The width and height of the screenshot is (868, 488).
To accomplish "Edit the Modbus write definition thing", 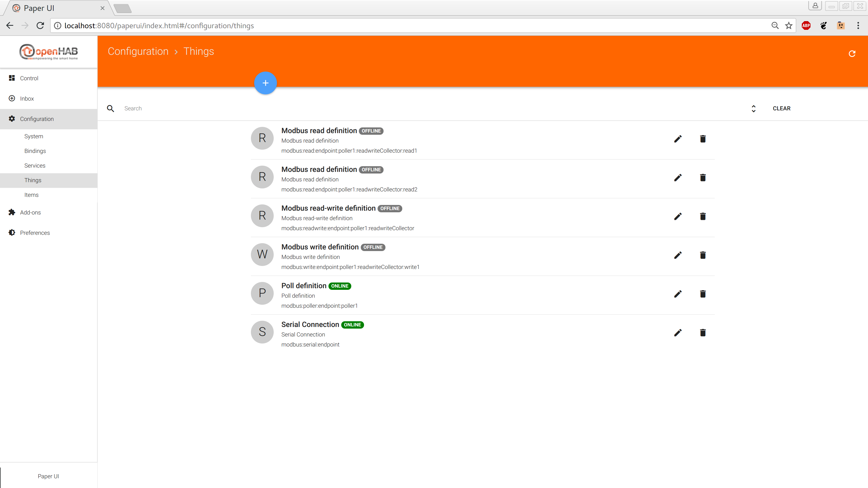I will (678, 255).
